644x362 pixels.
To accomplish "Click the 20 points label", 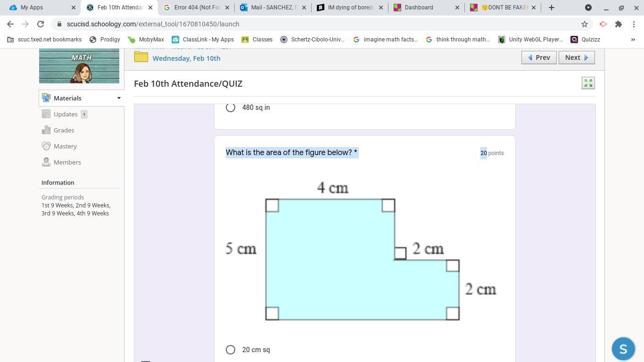I will pyautogui.click(x=492, y=153).
